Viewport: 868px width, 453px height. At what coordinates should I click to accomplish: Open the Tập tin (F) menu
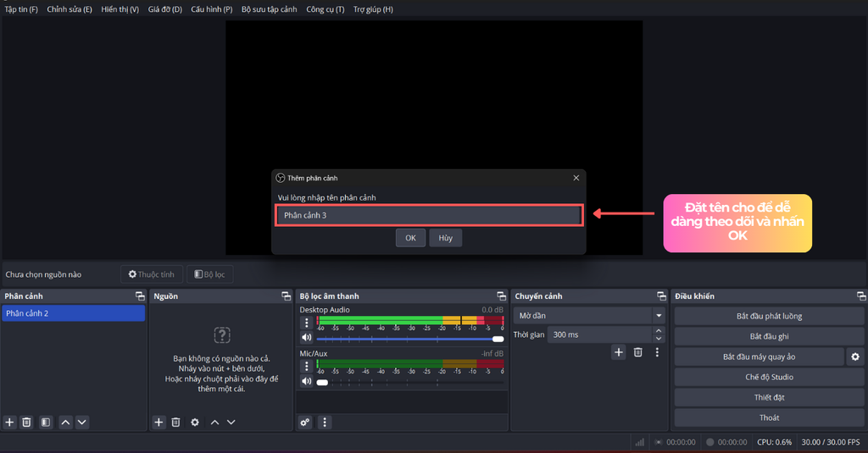[x=21, y=9]
